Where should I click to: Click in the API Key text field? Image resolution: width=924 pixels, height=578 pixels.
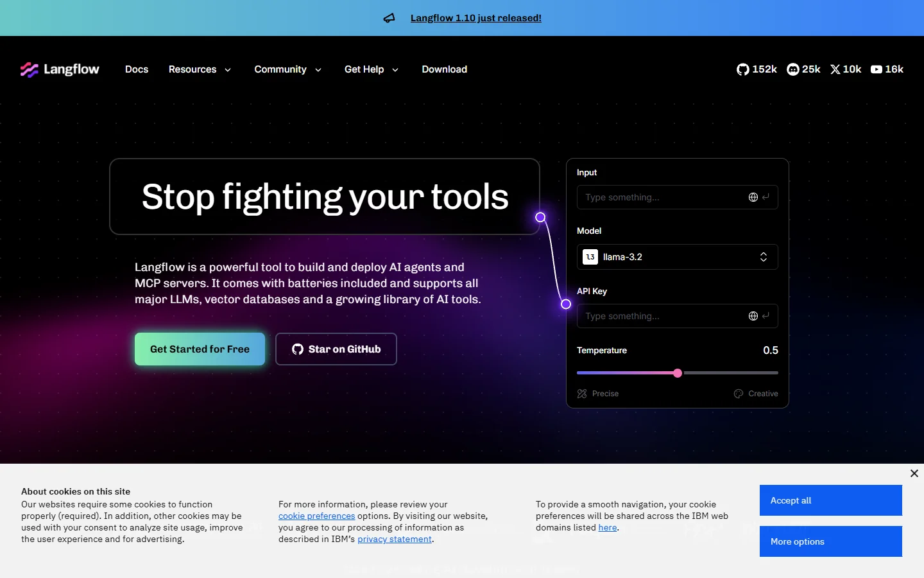678,316
